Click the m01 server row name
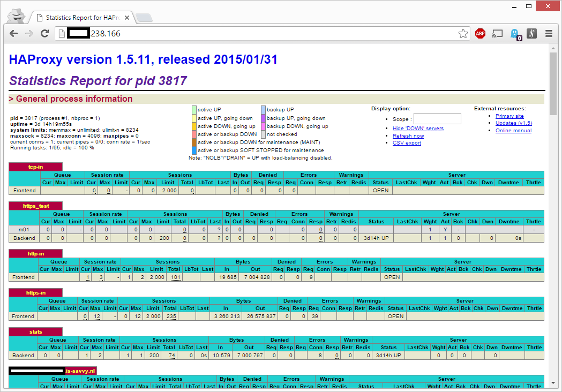Image resolution: width=562 pixels, height=392 pixels. tap(24, 230)
